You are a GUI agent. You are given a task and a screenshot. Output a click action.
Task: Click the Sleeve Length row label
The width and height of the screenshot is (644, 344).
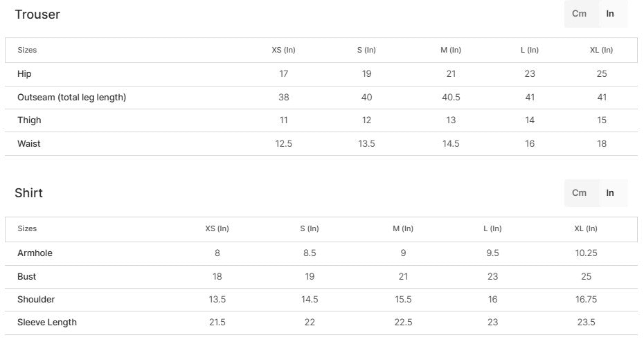(x=47, y=323)
